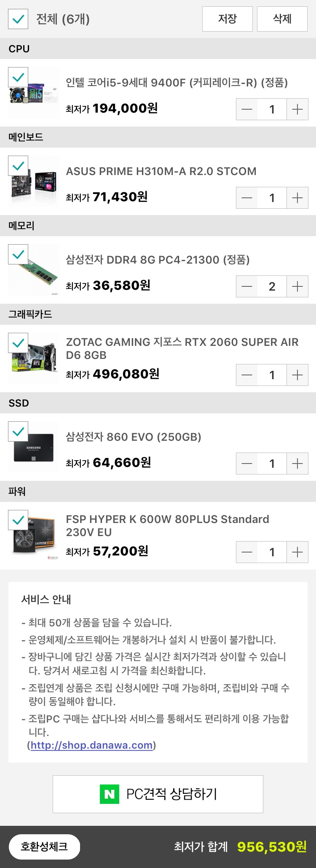
Task: Toggle the select all (전체) checkbox
Action: [18, 19]
